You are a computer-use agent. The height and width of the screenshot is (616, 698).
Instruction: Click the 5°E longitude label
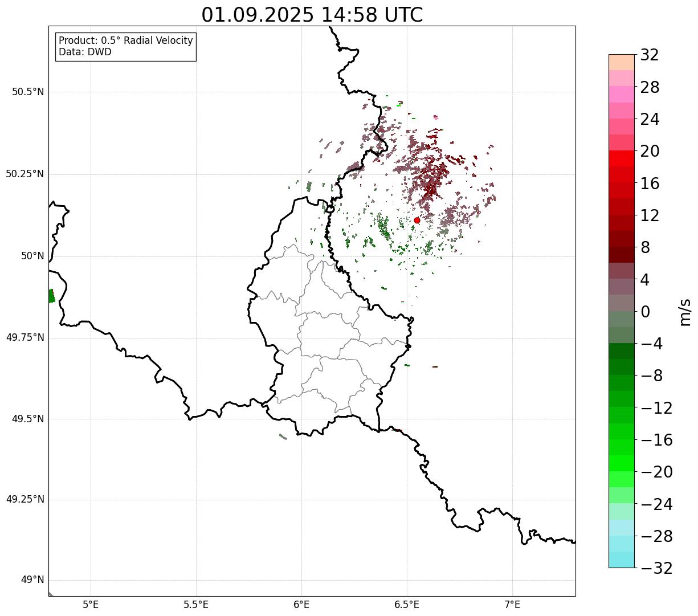91,605
